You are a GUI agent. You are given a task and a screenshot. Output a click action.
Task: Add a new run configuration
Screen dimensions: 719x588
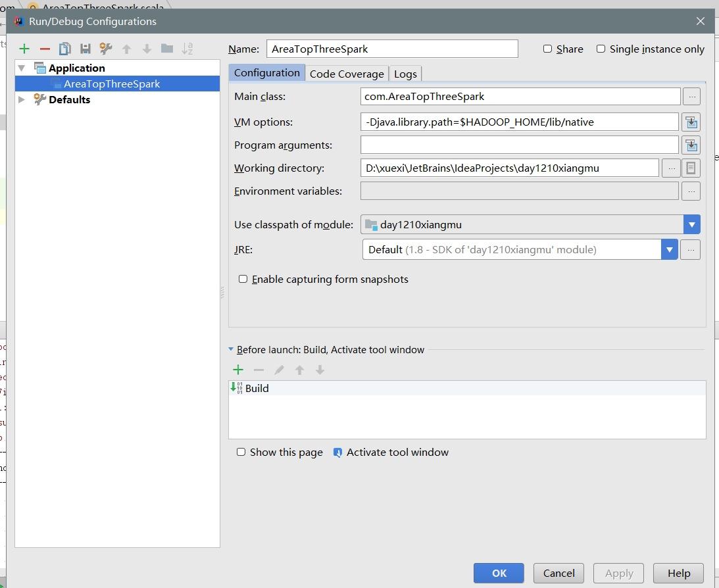(24, 49)
